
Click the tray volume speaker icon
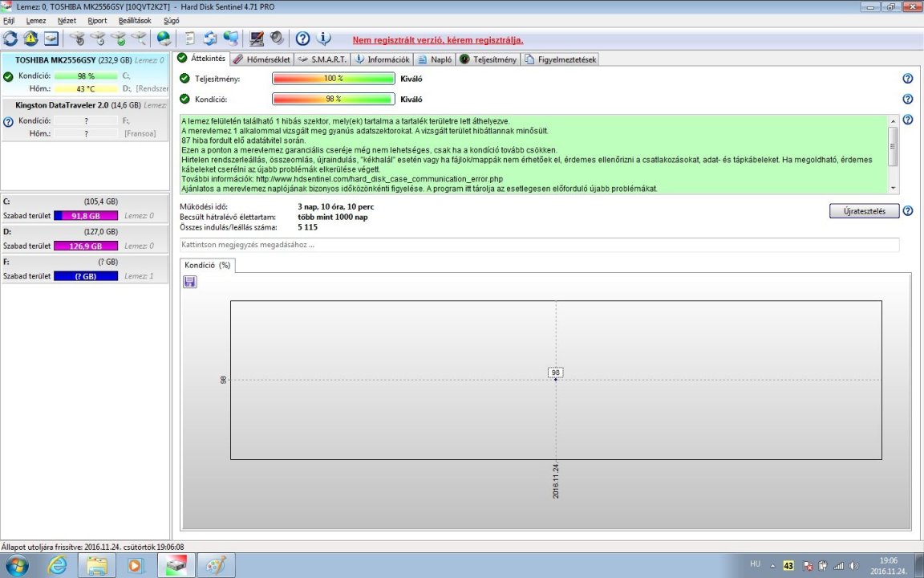[853, 566]
